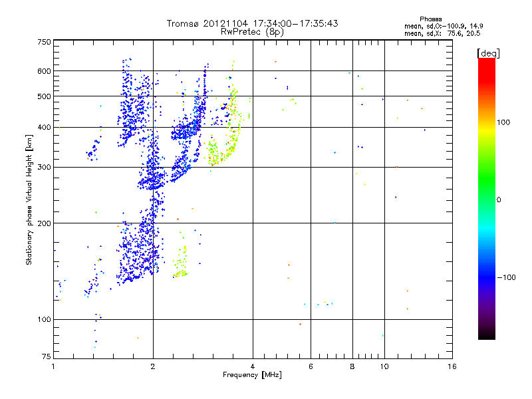Click the y-axis tick label '600'
The height and width of the screenshot is (399, 532).
(x=44, y=71)
